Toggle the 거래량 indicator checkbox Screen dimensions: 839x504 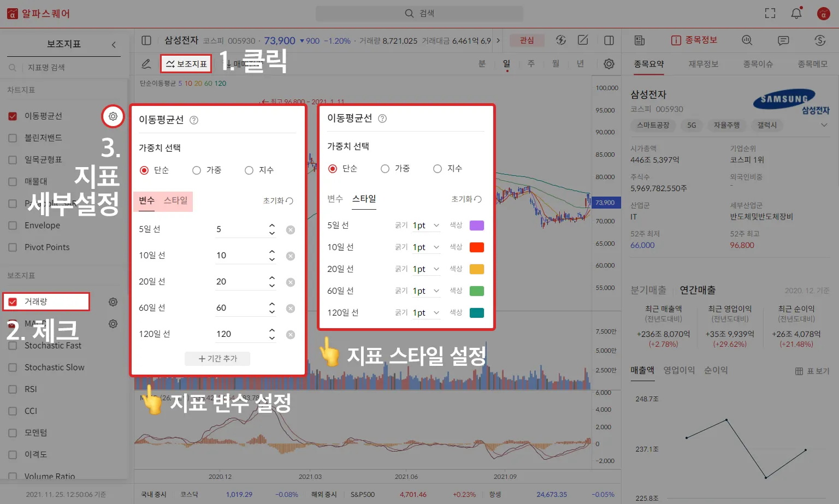13,302
